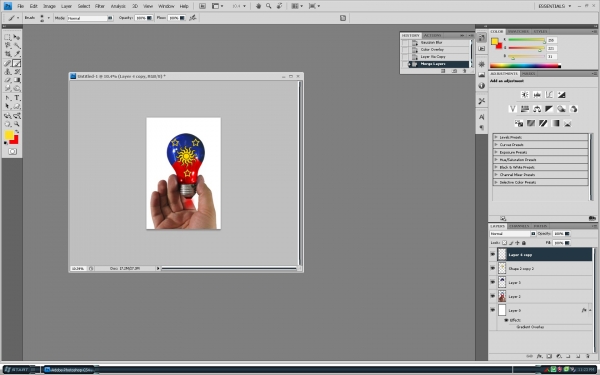Delete layer with trash icon in Layers panel

coord(588,356)
